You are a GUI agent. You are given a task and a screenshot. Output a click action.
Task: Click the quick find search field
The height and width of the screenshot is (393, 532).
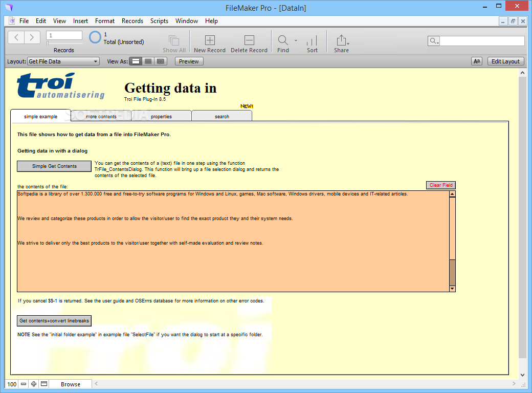[x=482, y=41]
